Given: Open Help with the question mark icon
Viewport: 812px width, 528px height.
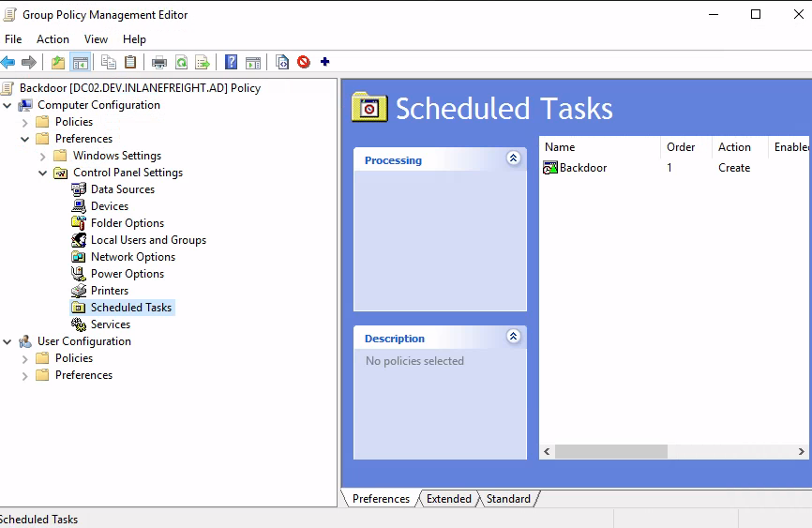Looking at the screenshot, I should click(x=231, y=63).
